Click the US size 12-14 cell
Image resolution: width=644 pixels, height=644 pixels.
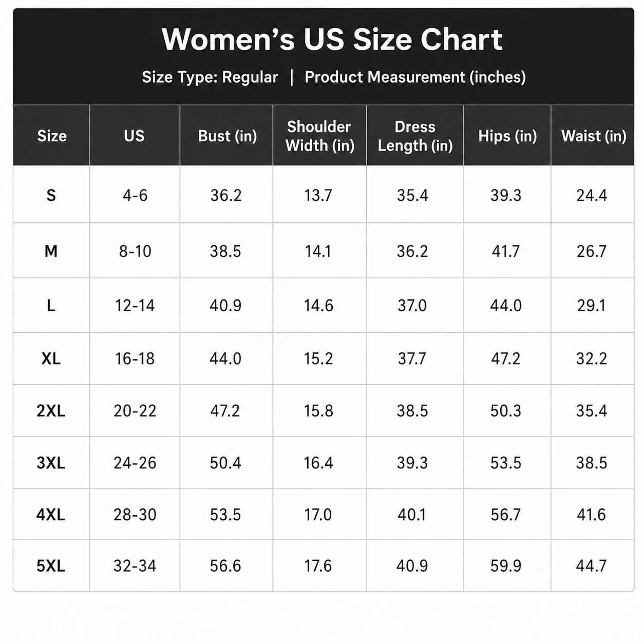click(135, 306)
